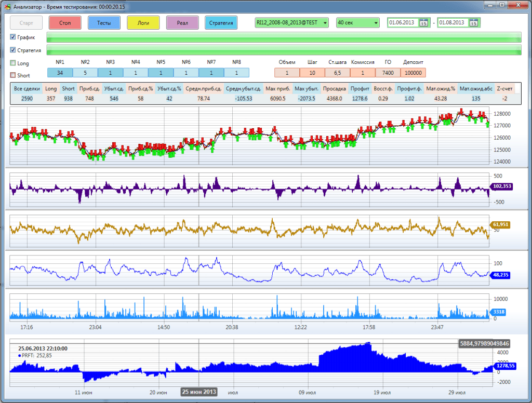Screen dimensions: 532x403
Task: Open the yellow Логи button
Action: pyautogui.click(x=143, y=23)
